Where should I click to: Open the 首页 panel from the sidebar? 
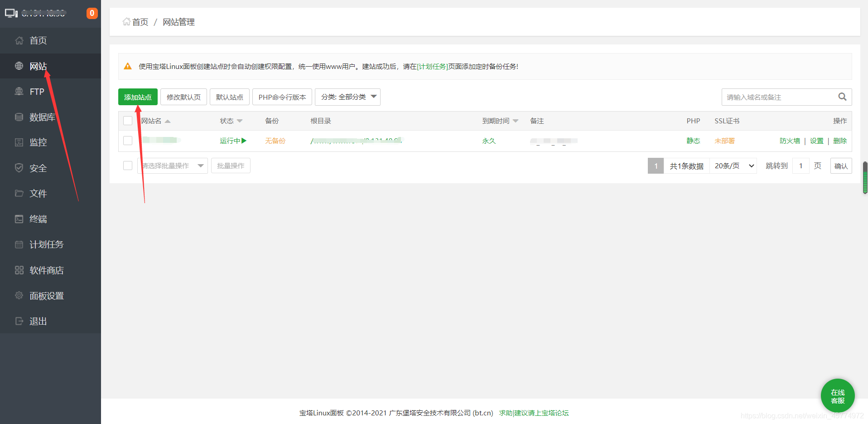coord(38,40)
